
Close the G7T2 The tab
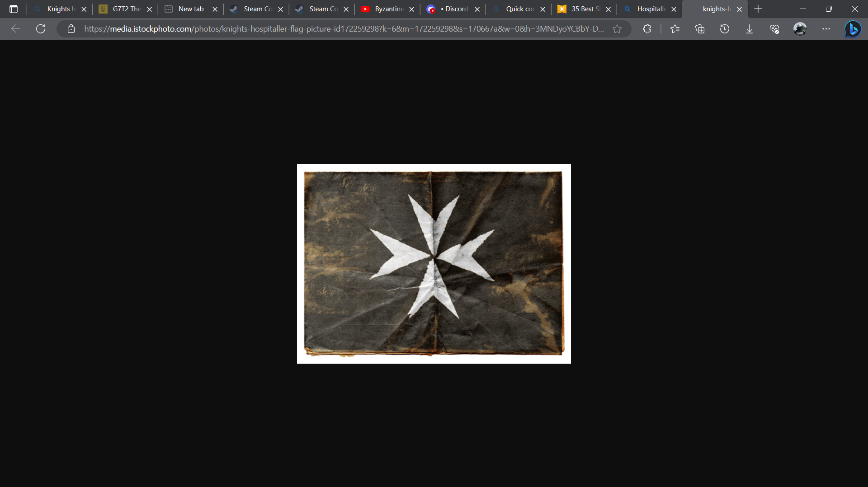coord(149,9)
